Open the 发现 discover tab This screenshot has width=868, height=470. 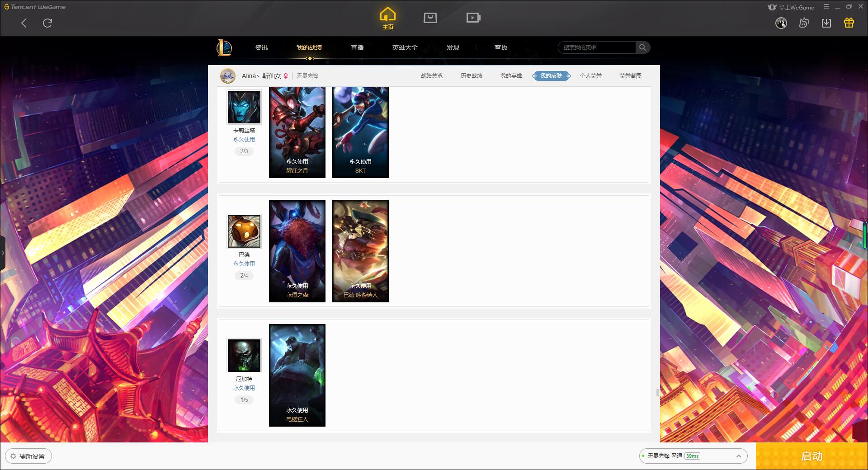pyautogui.click(x=453, y=47)
